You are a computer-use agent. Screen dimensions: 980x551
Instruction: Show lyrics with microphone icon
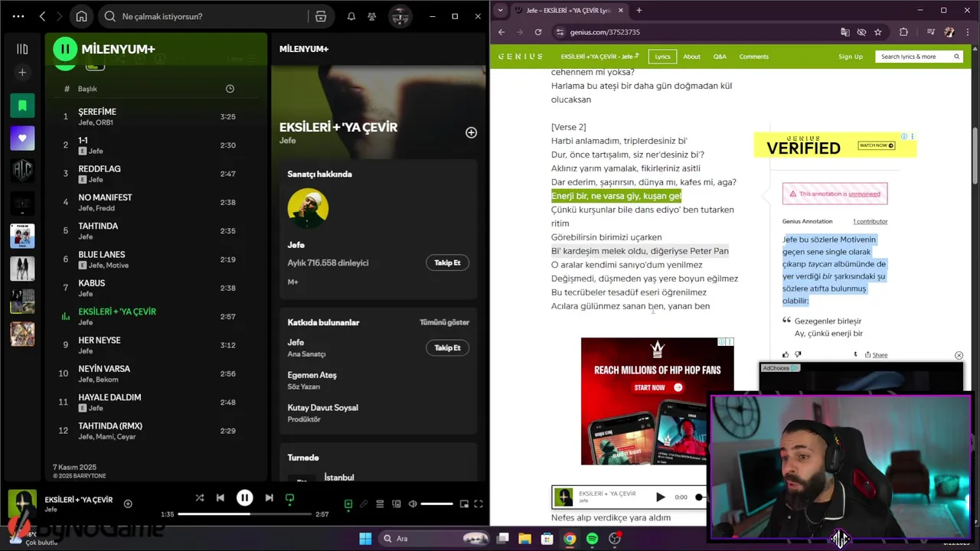tap(364, 504)
